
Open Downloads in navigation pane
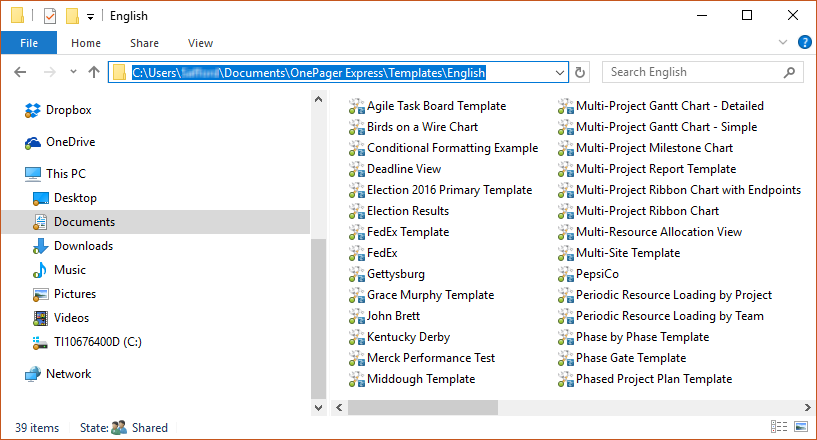tap(73, 246)
